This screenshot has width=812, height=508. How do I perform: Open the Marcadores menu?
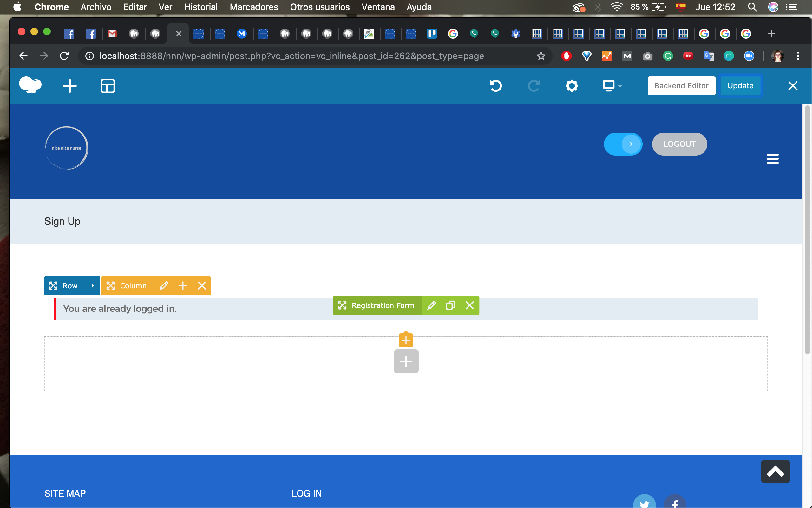(x=254, y=7)
